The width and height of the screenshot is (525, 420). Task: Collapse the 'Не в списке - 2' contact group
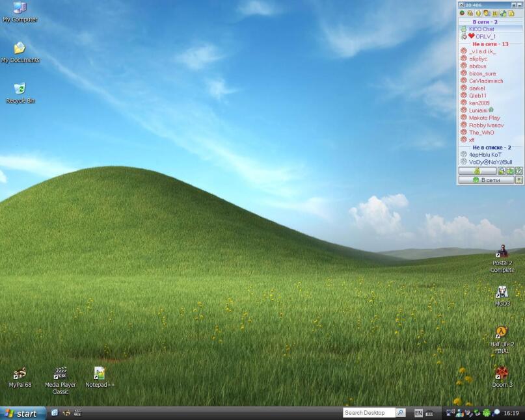coord(490,147)
